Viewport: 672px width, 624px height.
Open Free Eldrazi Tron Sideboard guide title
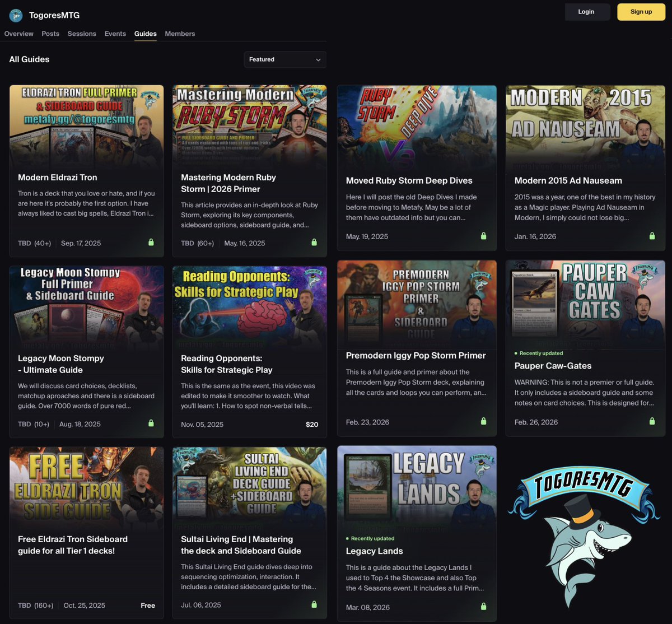(73, 545)
